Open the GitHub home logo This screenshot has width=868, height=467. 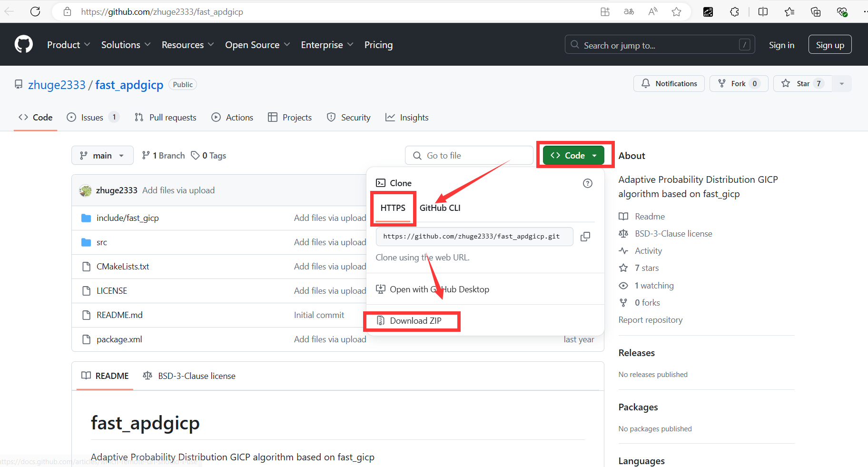click(24, 44)
